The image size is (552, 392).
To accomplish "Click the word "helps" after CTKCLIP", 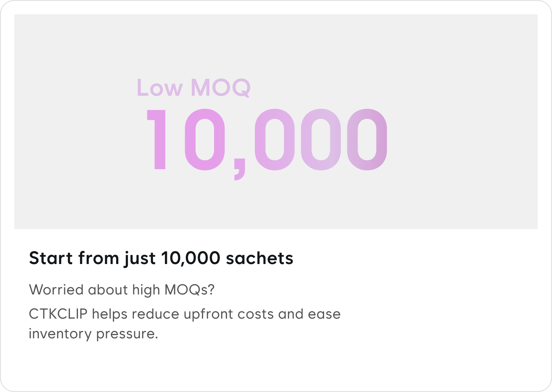I will point(110,314).
